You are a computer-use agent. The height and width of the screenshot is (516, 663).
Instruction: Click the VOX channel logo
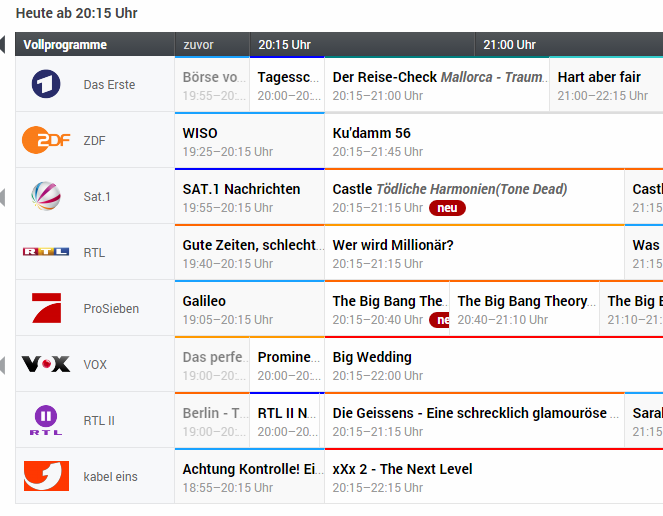tap(46, 364)
